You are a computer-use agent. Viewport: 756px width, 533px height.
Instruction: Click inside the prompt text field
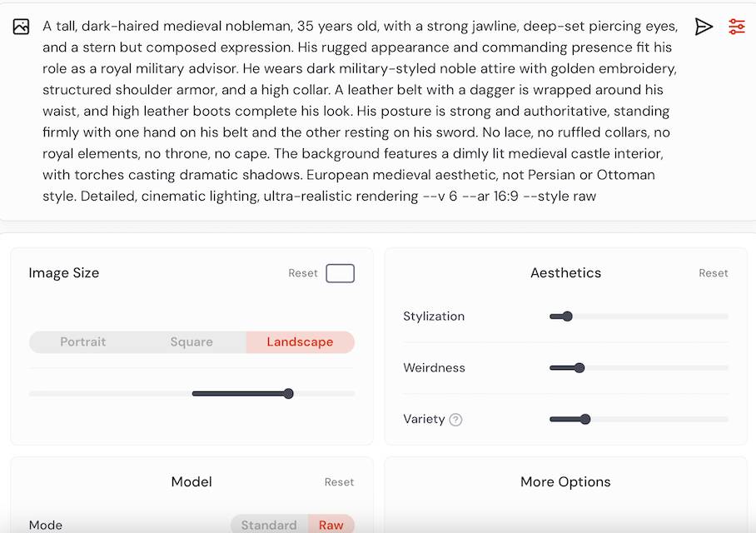(x=358, y=111)
